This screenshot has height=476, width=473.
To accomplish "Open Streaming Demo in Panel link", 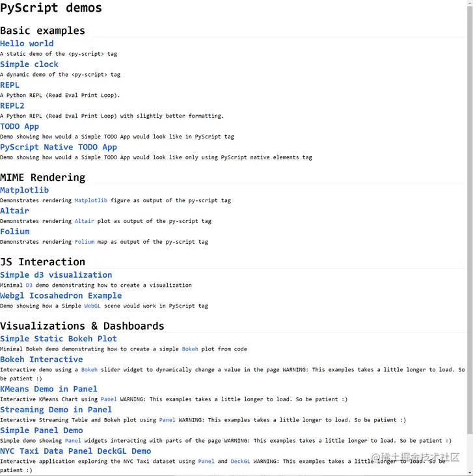I will (56, 410).
